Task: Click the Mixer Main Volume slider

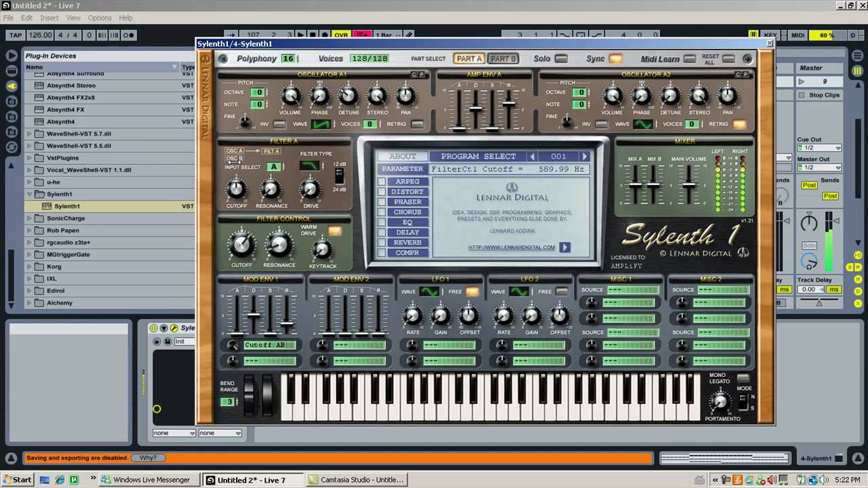Action: pos(689,184)
